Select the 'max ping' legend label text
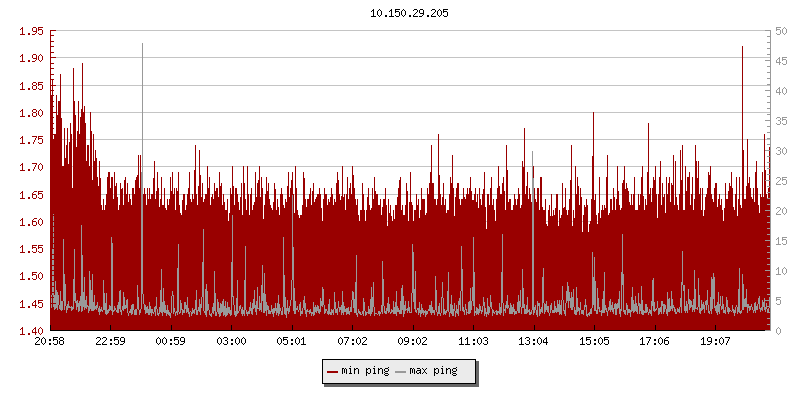Image resolution: width=800 pixels, height=400 pixels. click(434, 371)
